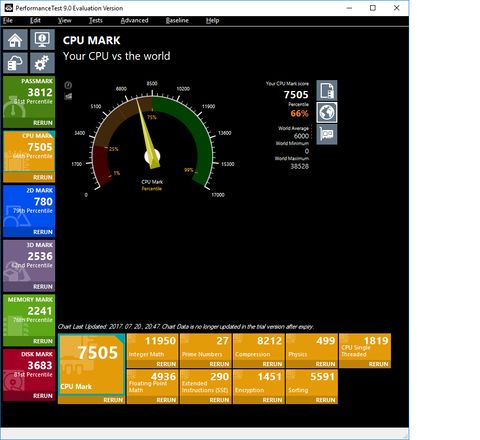
Task: Click the 'Your CPU vs the world' heading
Action: pyautogui.click(x=117, y=56)
